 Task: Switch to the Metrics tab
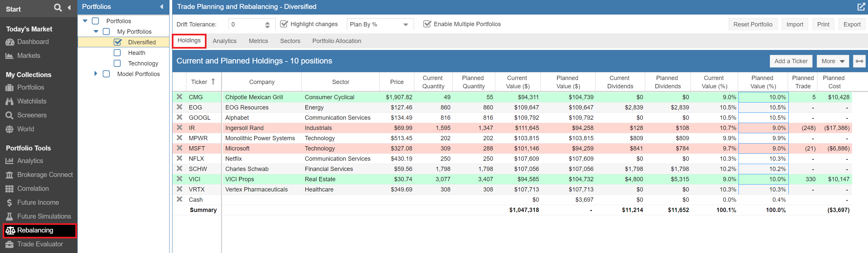258,41
